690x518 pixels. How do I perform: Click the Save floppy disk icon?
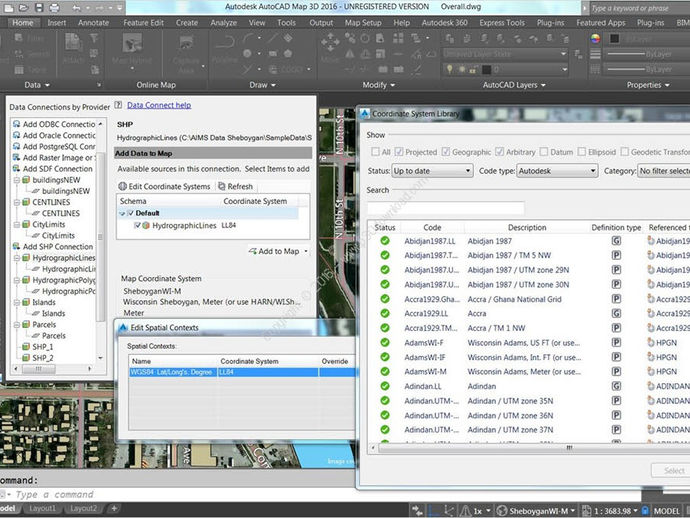click(39, 7)
